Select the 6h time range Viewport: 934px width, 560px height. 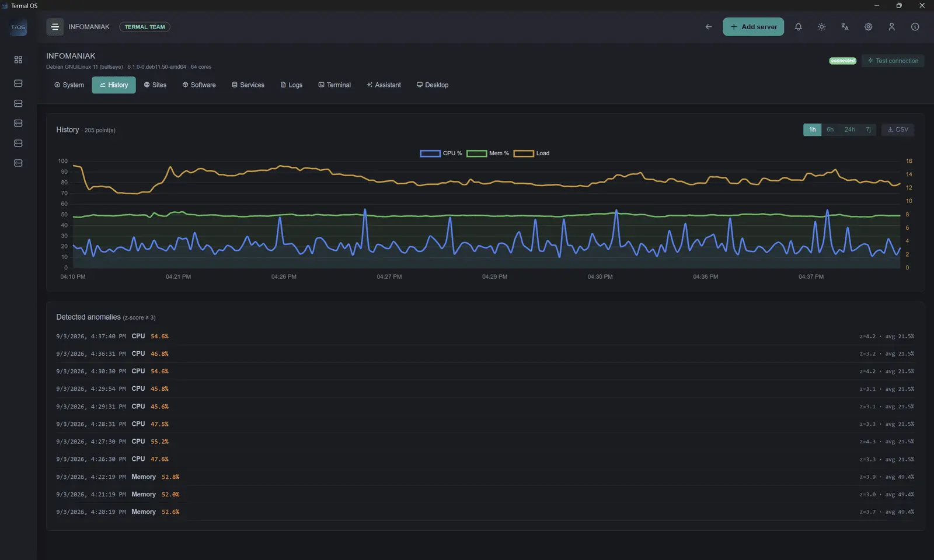click(x=830, y=129)
